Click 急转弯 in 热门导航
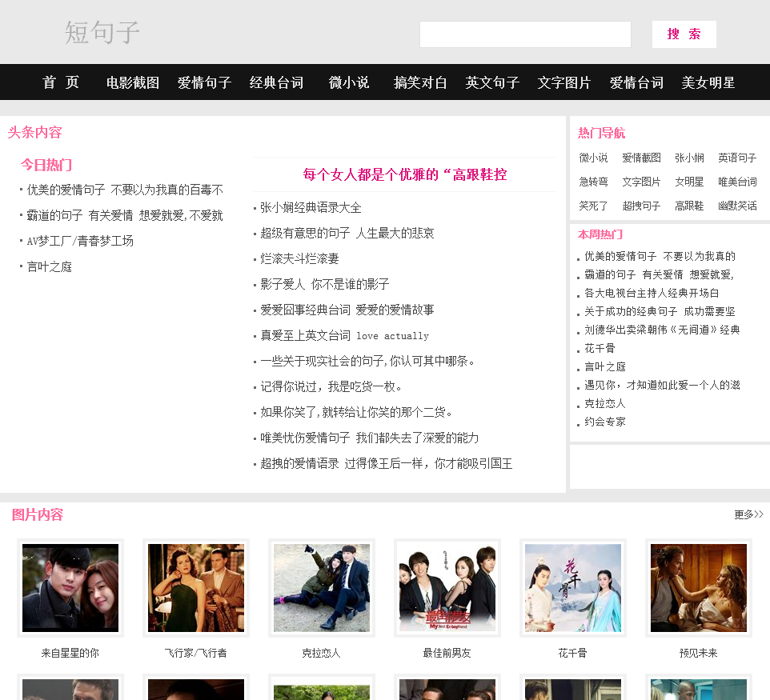Screen dimensions: 770x700 [x=593, y=182]
